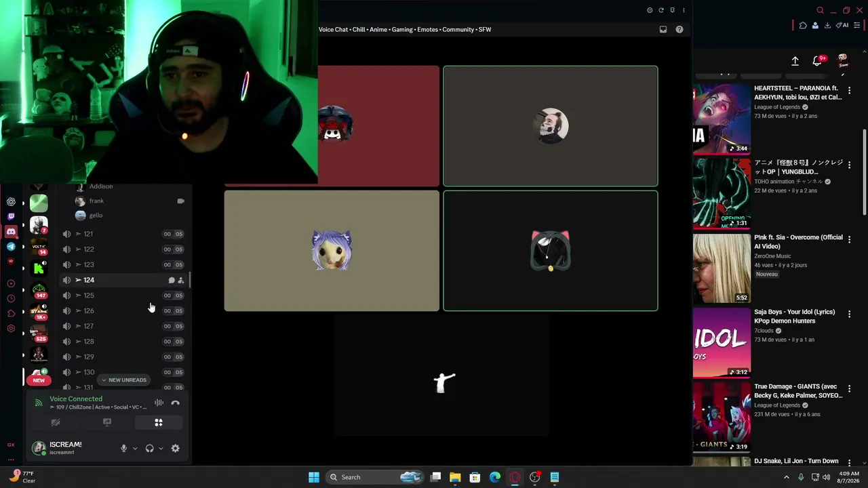
Task: Disconnect from the voice channel
Action: (175, 403)
